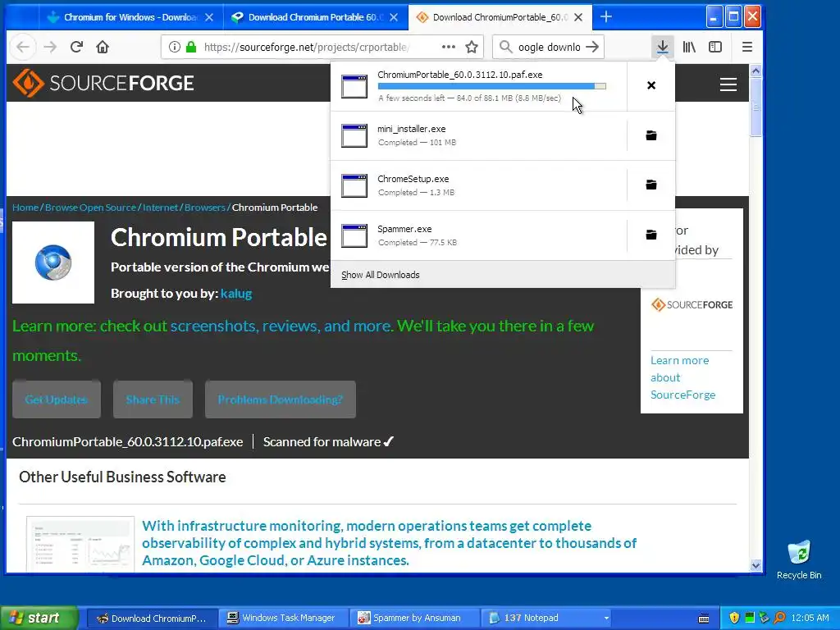Expand the 137 Notepad taskbar group

(546, 619)
